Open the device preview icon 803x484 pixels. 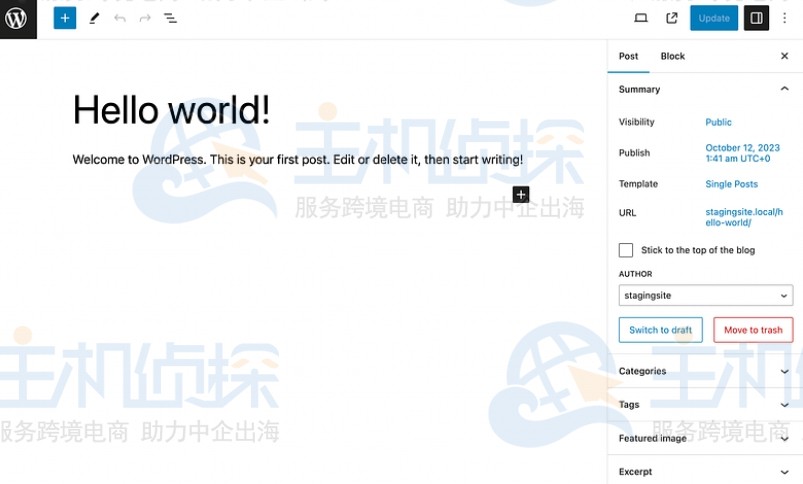pos(641,18)
